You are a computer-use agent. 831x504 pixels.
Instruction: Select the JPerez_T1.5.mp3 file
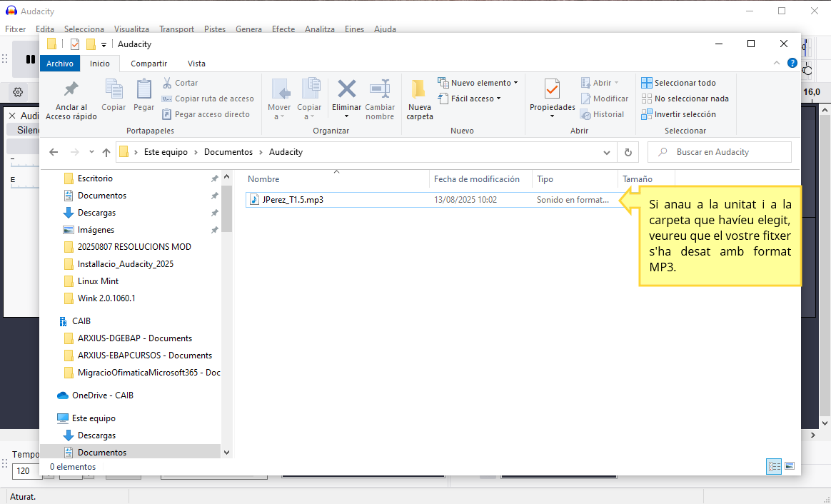point(434,200)
